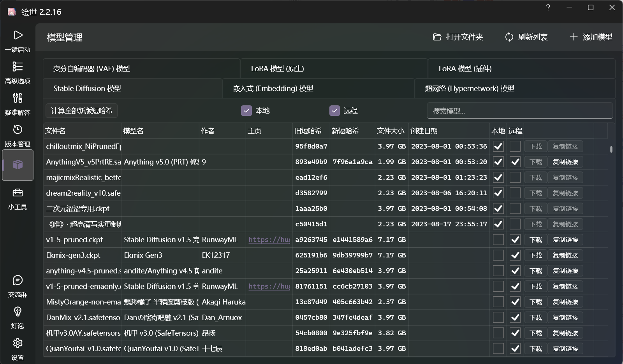Switch to 变分自编码器 (VAE) 模型 tab
The image size is (623, 364).
141,68
